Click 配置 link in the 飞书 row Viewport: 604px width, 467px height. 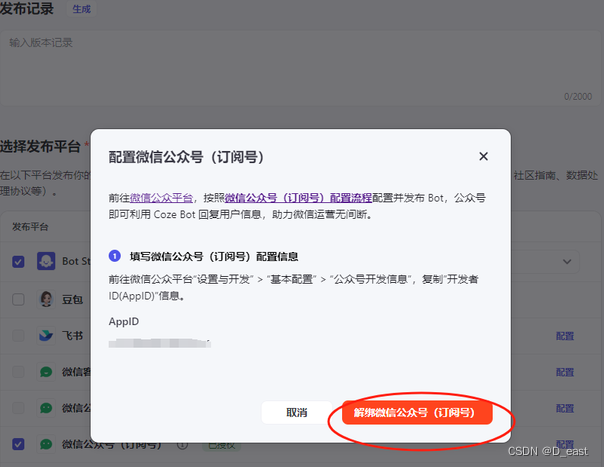click(565, 336)
